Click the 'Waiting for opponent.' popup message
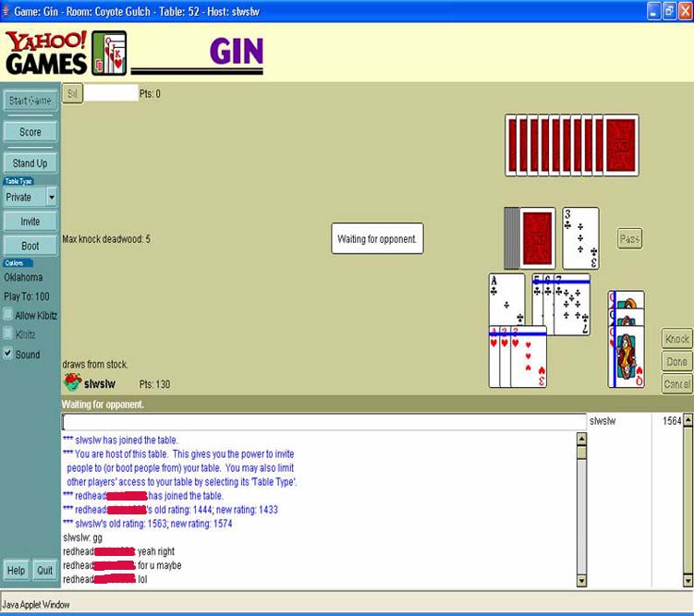The height and width of the screenshot is (616, 694). pos(377,238)
